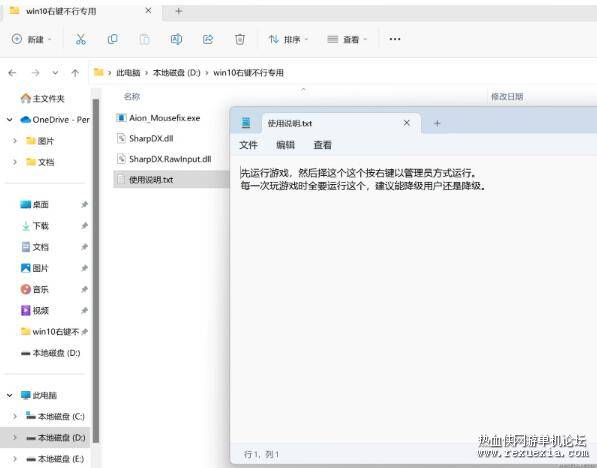
Task: Open the 新建 (New) dropdown button
Action: [32, 39]
